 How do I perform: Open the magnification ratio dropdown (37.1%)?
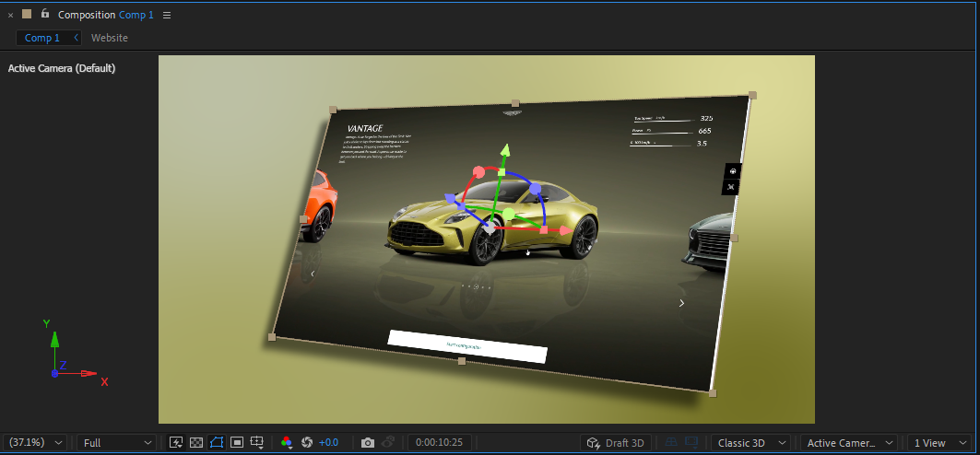coord(35,443)
